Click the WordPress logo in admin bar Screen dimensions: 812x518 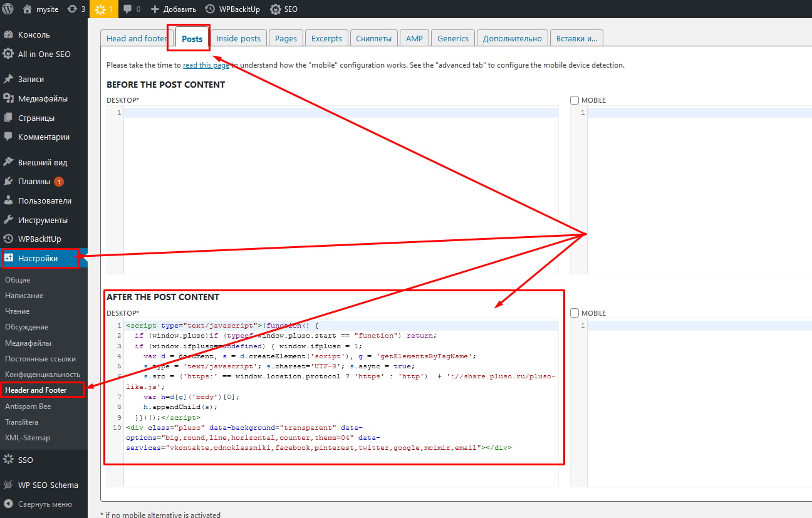pyautogui.click(x=8, y=9)
